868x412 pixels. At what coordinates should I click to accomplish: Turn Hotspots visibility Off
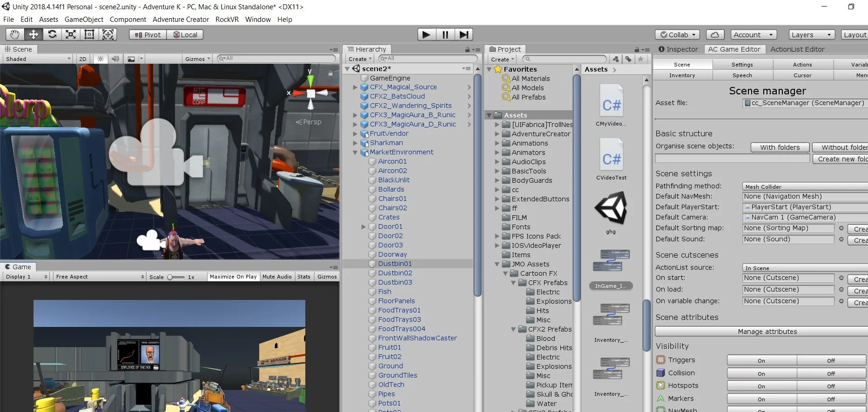click(831, 386)
